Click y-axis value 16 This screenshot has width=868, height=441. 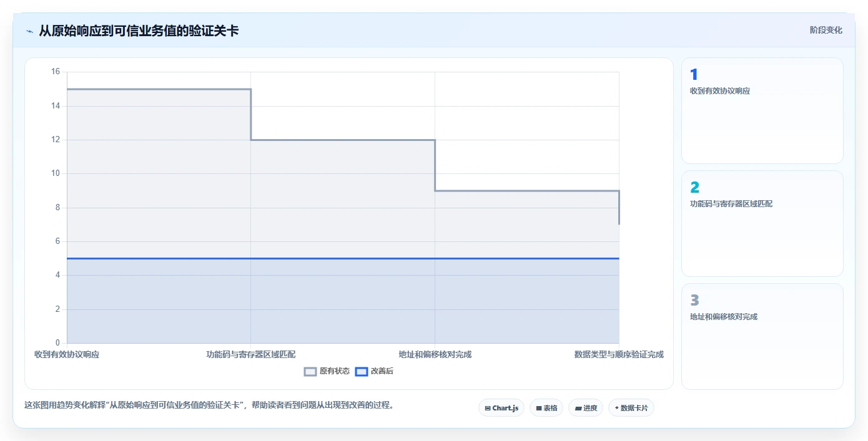click(x=55, y=72)
